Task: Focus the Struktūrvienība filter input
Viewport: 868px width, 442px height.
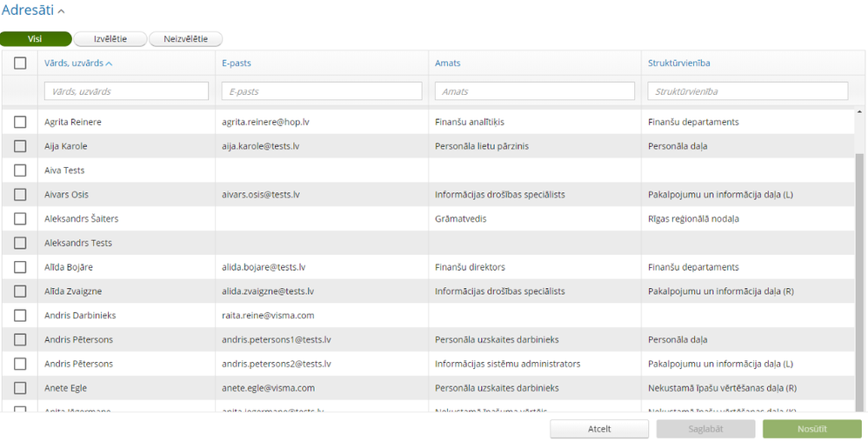Action: pyautogui.click(x=748, y=91)
